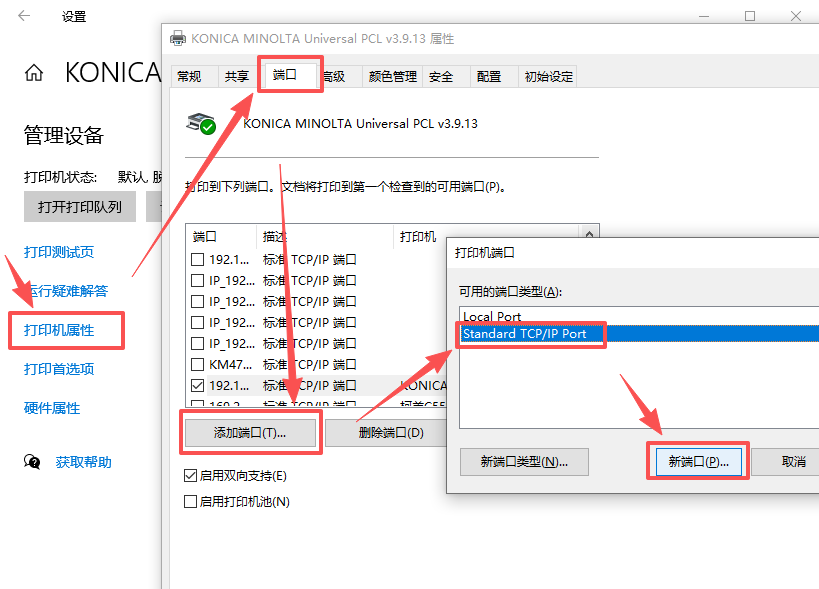Click 新端口类型(N)... button

(524, 462)
